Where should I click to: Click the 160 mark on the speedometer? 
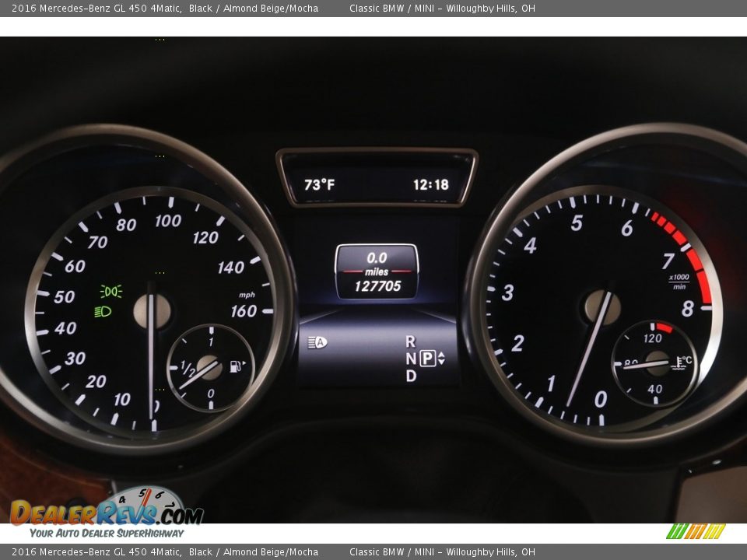(x=244, y=311)
